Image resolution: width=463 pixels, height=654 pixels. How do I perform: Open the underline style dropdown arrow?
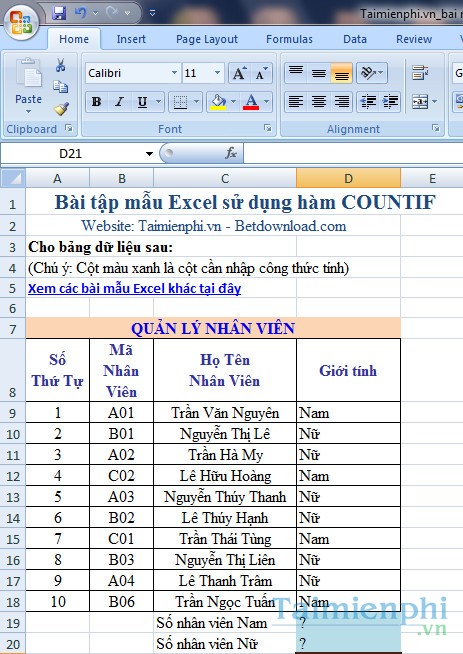159,101
